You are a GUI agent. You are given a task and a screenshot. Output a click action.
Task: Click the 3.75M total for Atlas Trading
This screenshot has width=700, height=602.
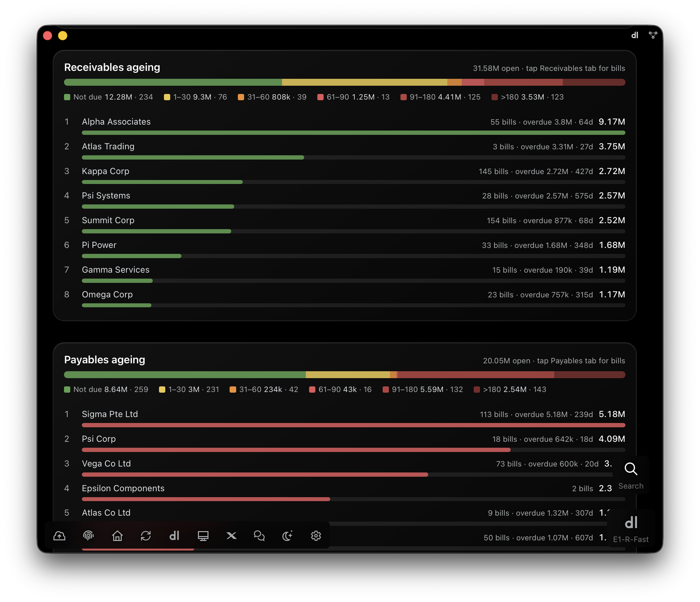click(x=612, y=146)
